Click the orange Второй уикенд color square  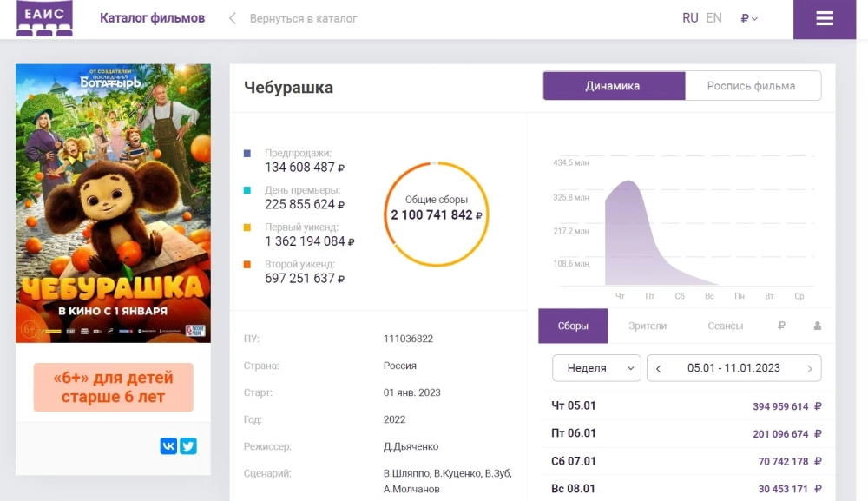(247, 264)
